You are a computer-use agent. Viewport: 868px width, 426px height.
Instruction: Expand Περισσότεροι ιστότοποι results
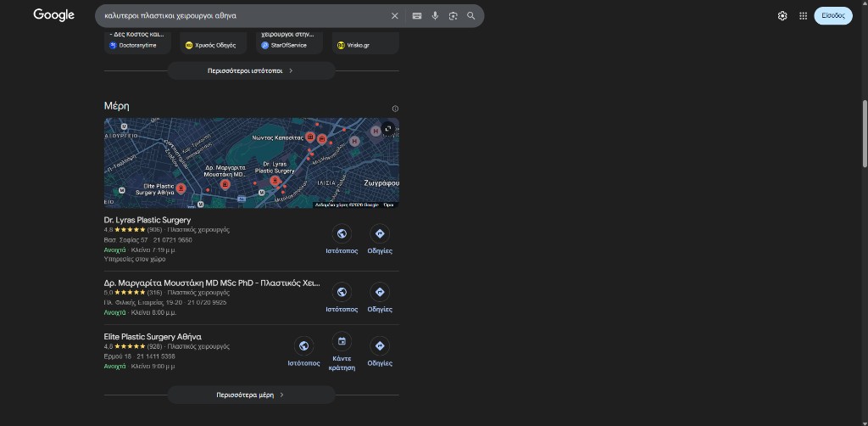(251, 71)
